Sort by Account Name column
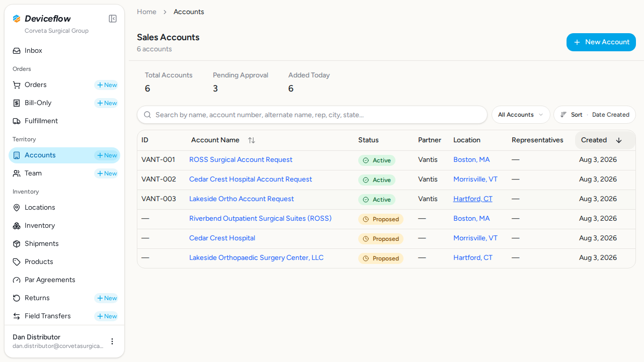The height and width of the screenshot is (362, 644). 223,140
